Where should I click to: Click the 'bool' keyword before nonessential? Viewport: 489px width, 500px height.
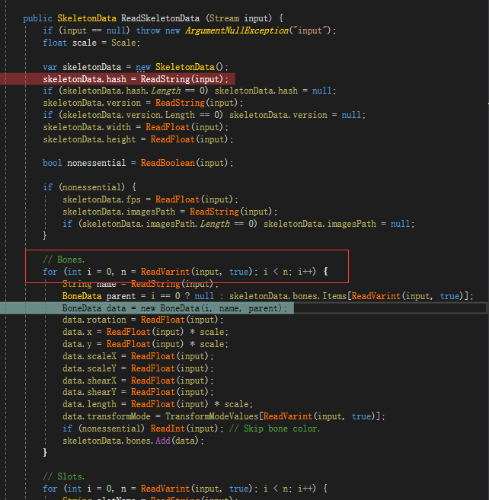[52, 163]
